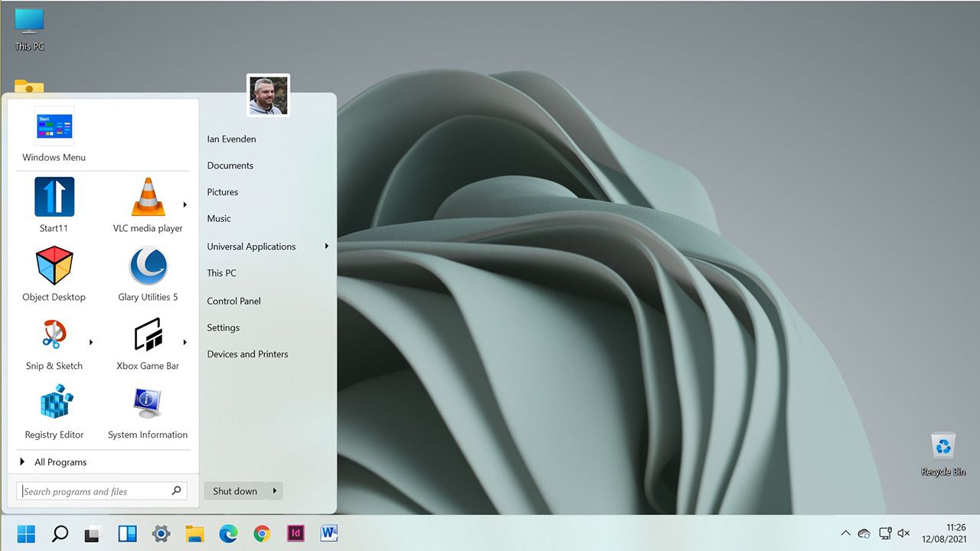Open Devices and Printers
This screenshot has width=980, height=551.
tap(247, 354)
